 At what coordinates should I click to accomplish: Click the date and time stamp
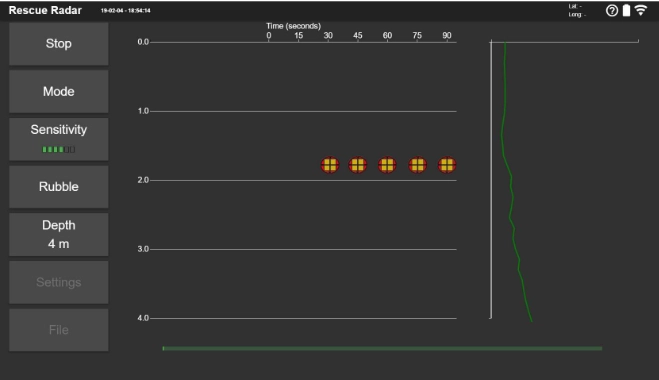[125, 11]
